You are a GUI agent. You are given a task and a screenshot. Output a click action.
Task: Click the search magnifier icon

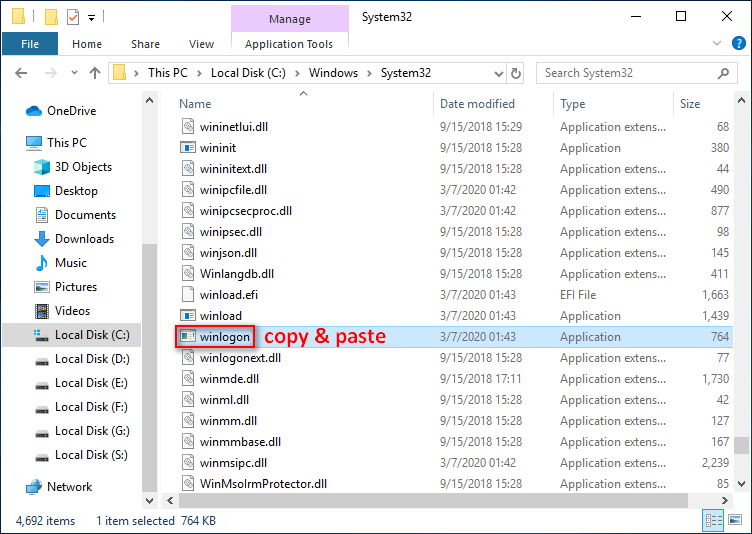pyautogui.click(x=723, y=73)
